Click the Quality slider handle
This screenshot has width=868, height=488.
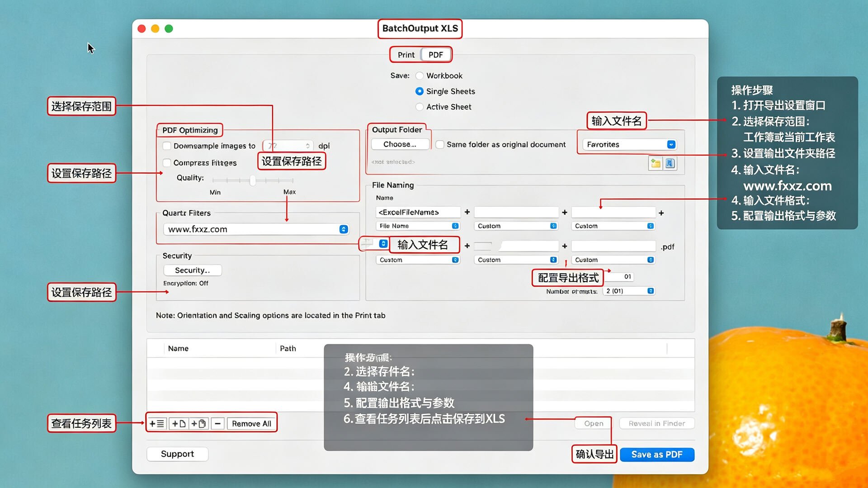tap(253, 180)
